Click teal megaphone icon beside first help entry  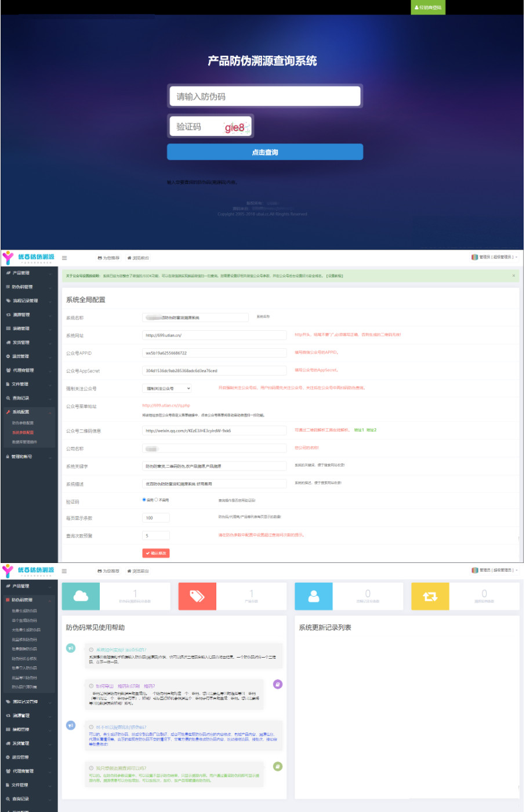[x=71, y=648]
